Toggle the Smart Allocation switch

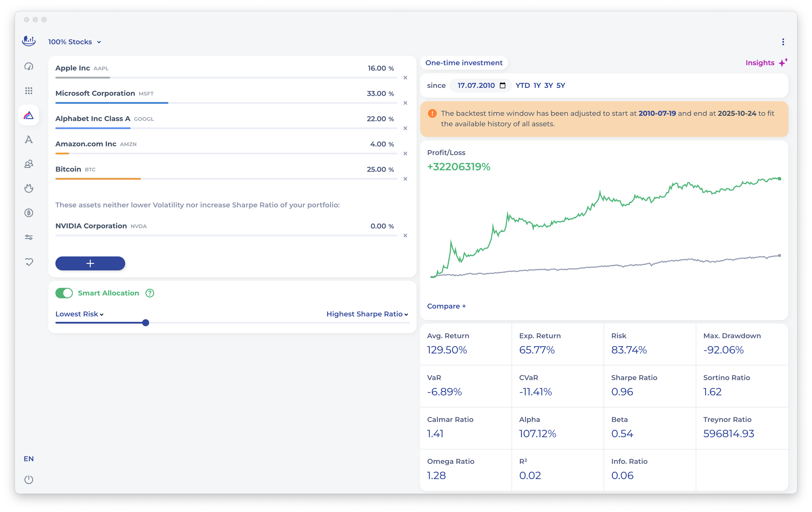[x=64, y=293]
